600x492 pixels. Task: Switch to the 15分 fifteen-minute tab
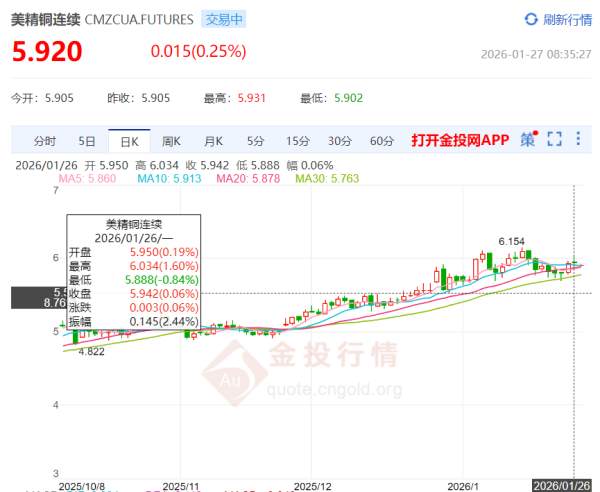click(297, 141)
